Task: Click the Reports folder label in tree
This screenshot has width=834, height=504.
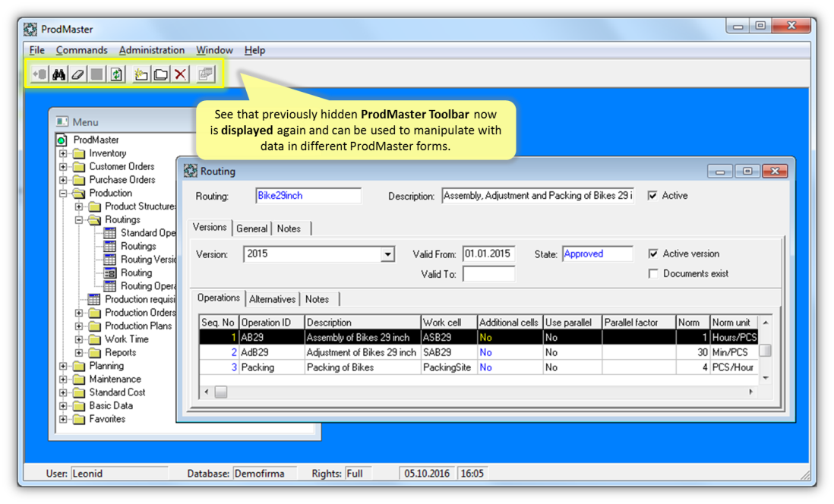Action: tap(120, 352)
